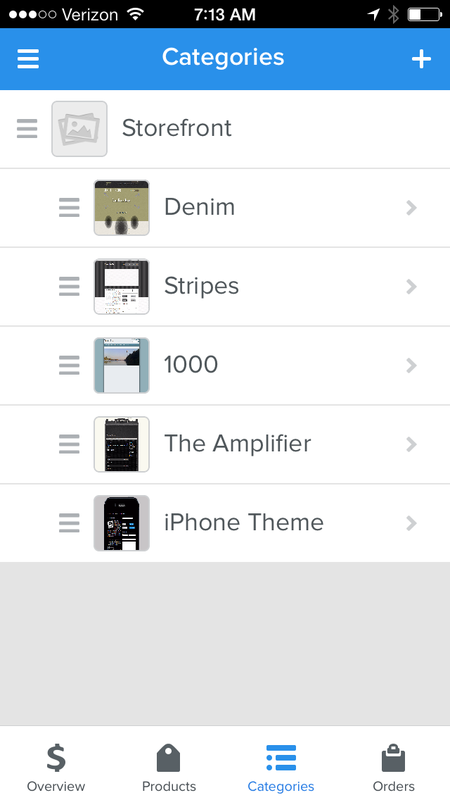450x800 pixels.
Task: Expand Denim category with its chevron
Action: coord(411,208)
